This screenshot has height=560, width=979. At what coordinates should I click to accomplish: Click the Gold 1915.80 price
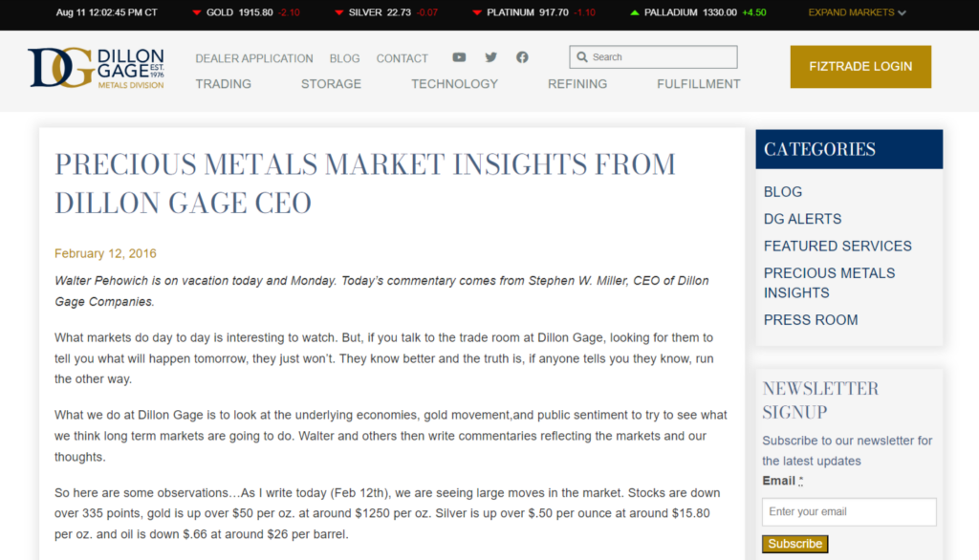pyautogui.click(x=255, y=12)
